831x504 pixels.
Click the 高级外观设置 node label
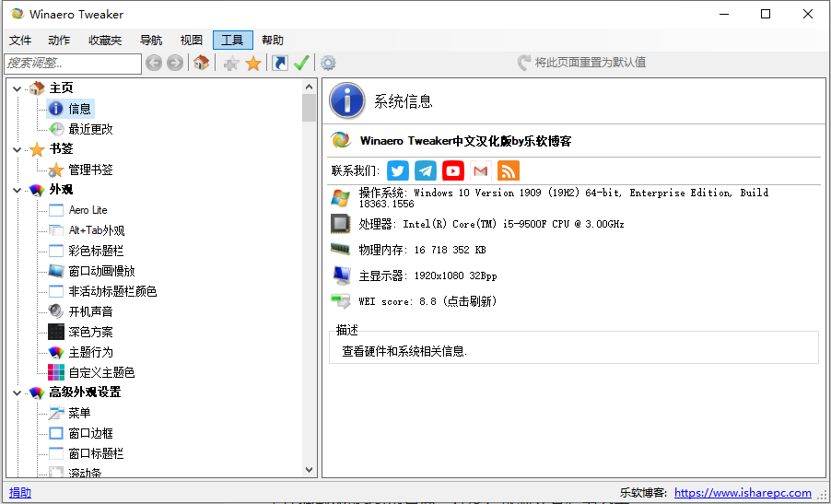pos(86,393)
